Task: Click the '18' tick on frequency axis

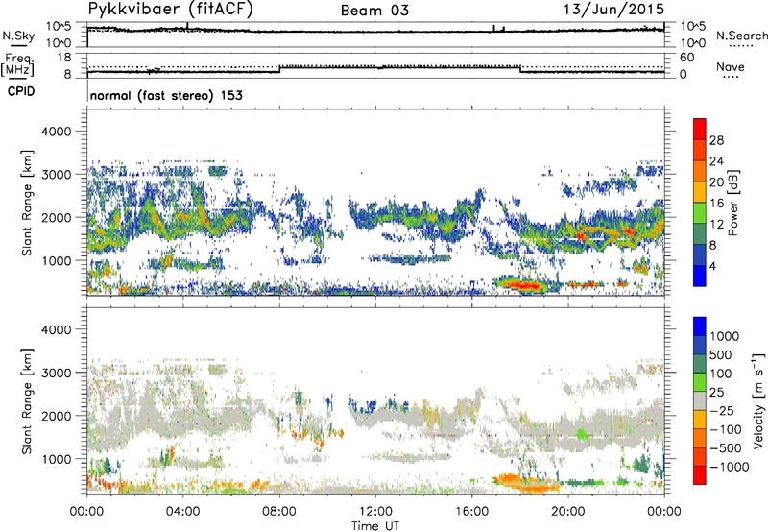Action: point(64,58)
